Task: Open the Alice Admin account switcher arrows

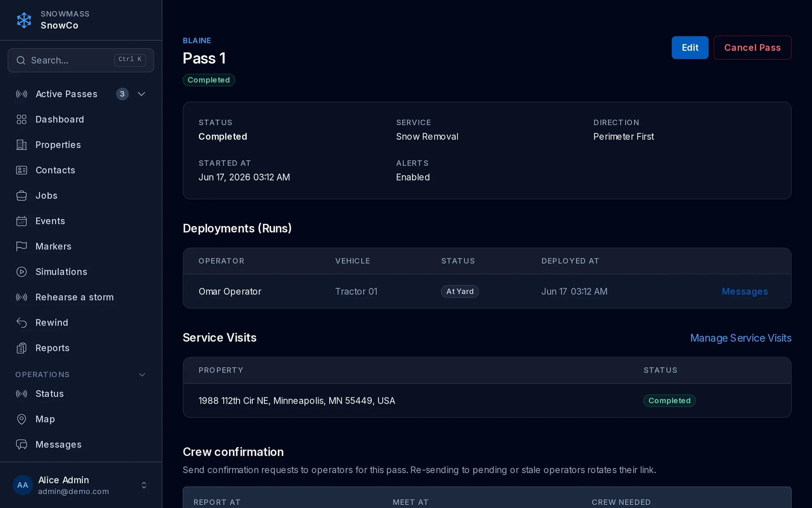Action: tap(144, 485)
